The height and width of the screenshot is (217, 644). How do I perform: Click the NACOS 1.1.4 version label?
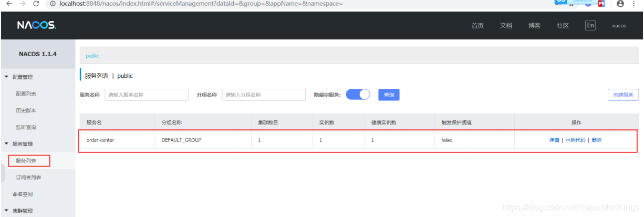[x=38, y=54]
